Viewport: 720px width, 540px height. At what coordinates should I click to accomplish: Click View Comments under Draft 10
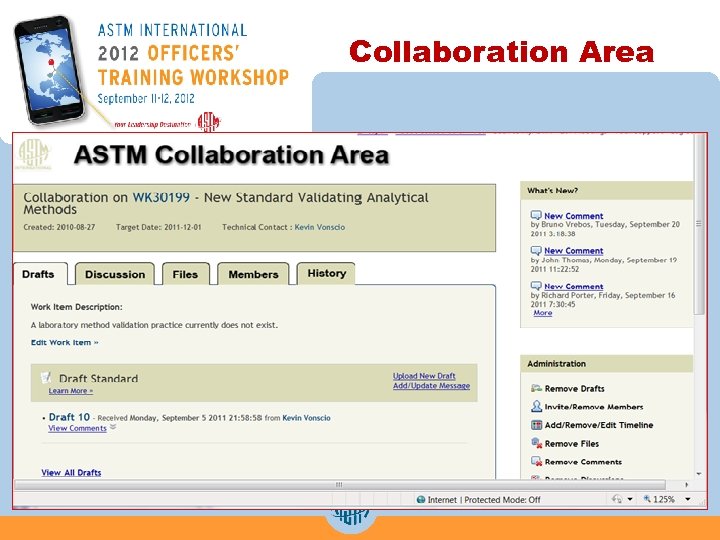tap(78, 428)
